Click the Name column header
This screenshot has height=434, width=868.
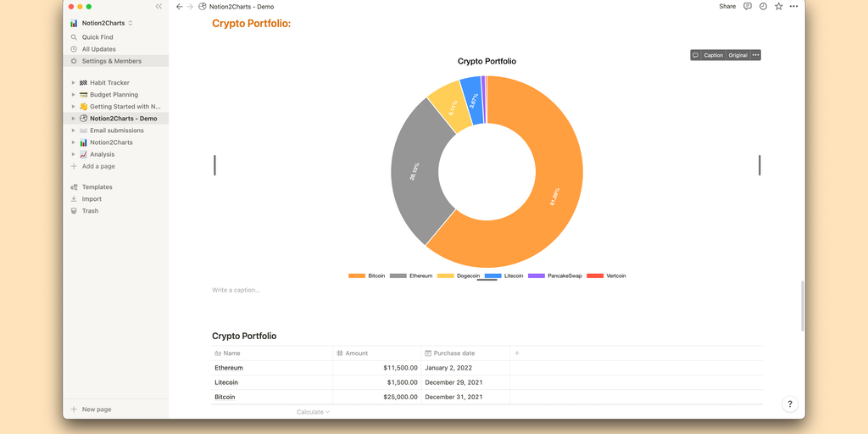pyautogui.click(x=272, y=353)
